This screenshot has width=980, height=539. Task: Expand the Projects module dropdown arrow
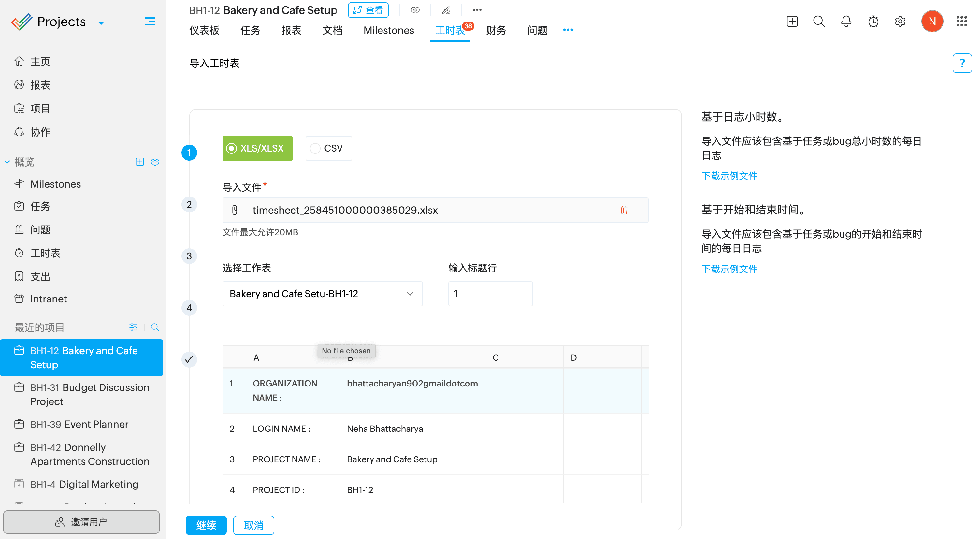pos(101,23)
